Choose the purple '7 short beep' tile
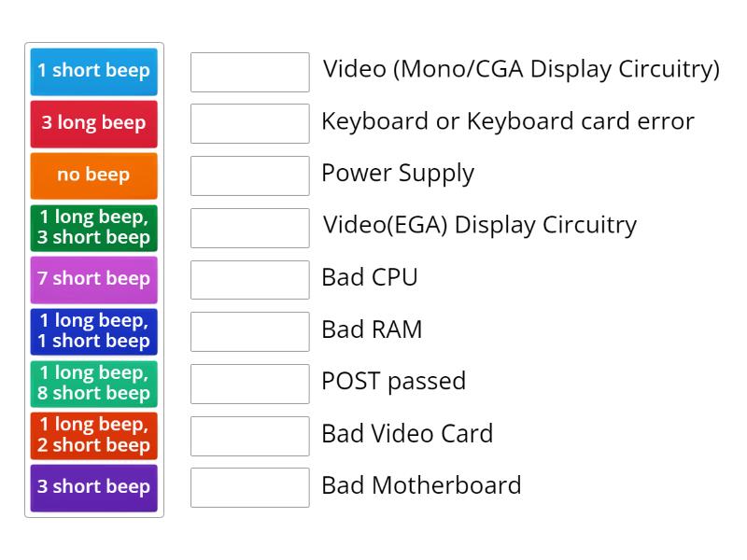 [x=92, y=279]
